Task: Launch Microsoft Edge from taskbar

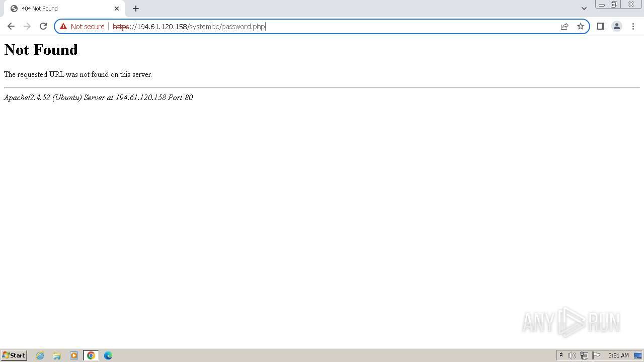Action: pos(108,355)
